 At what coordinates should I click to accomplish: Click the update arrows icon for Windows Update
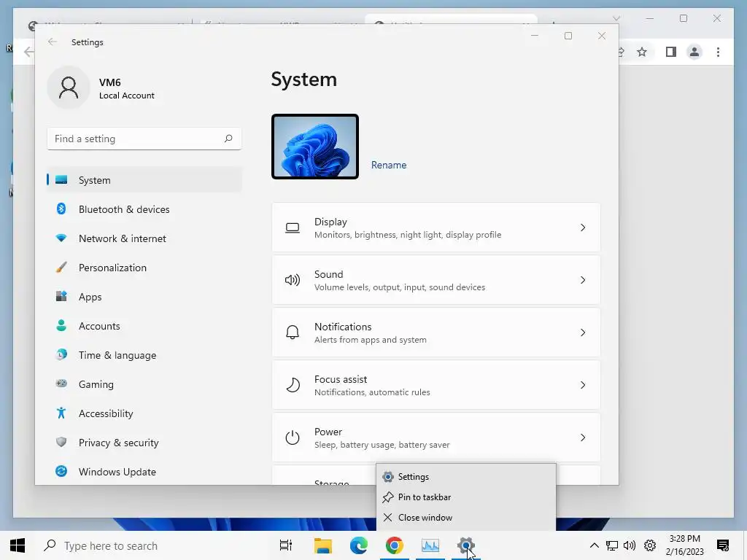pyautogui.click(x=61, y=471)
